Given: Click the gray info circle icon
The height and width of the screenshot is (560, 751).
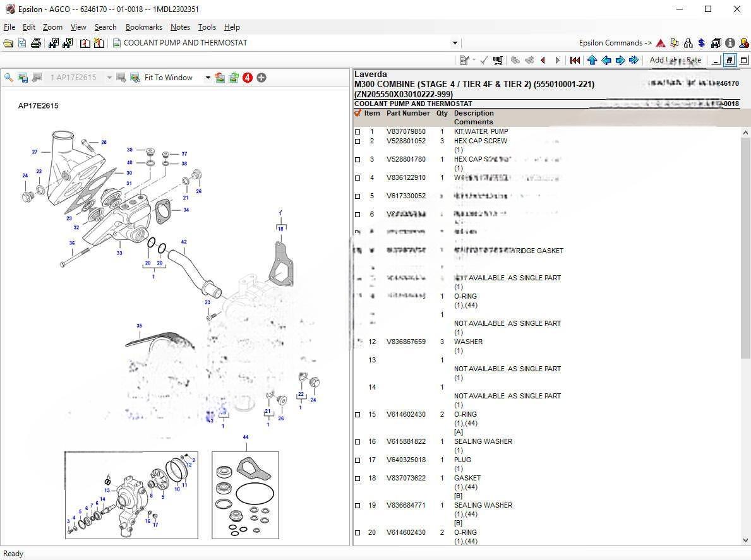Looking at the screenshot, I should pos(730,43).
